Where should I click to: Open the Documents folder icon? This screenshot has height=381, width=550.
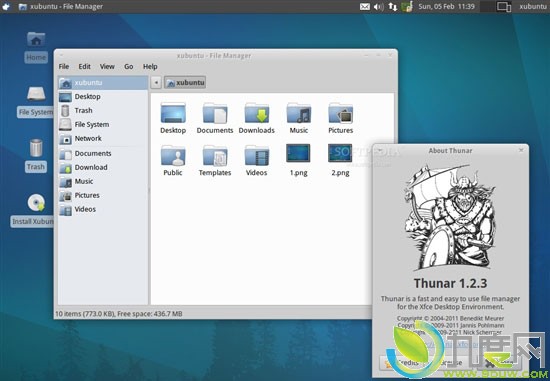pos(215,113)
